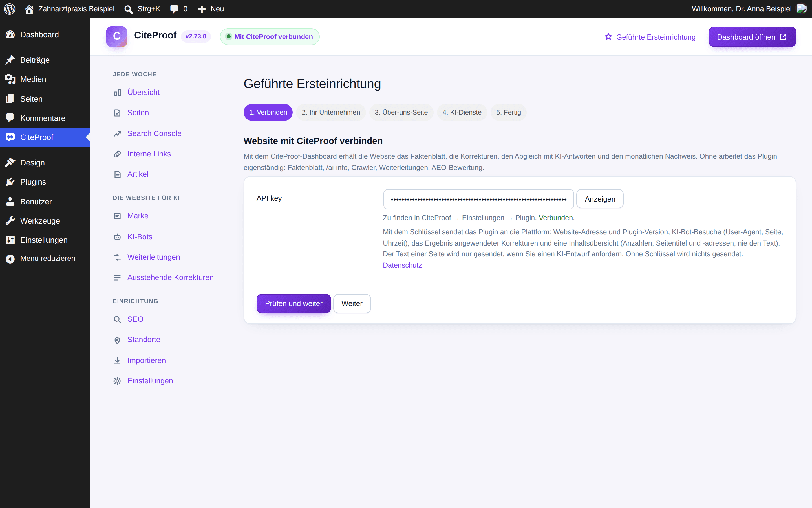Click Zahnarztpraxis Beispiel site name
Screen dimensions: 812x508
[76, 9]
